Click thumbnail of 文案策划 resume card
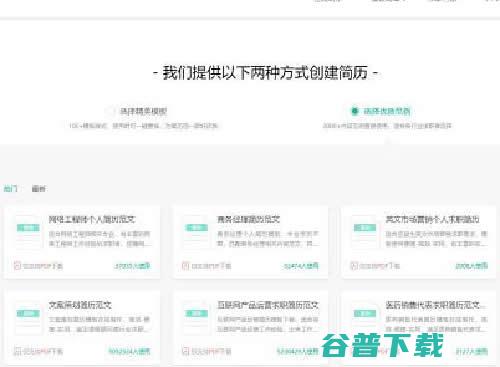500x367 pixels. coord(28,317)
